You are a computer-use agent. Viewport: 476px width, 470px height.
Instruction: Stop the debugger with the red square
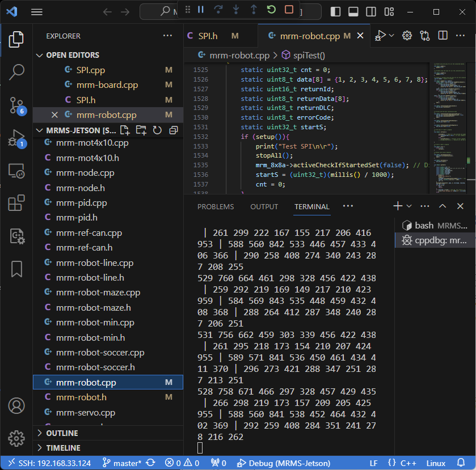(289, 10)
